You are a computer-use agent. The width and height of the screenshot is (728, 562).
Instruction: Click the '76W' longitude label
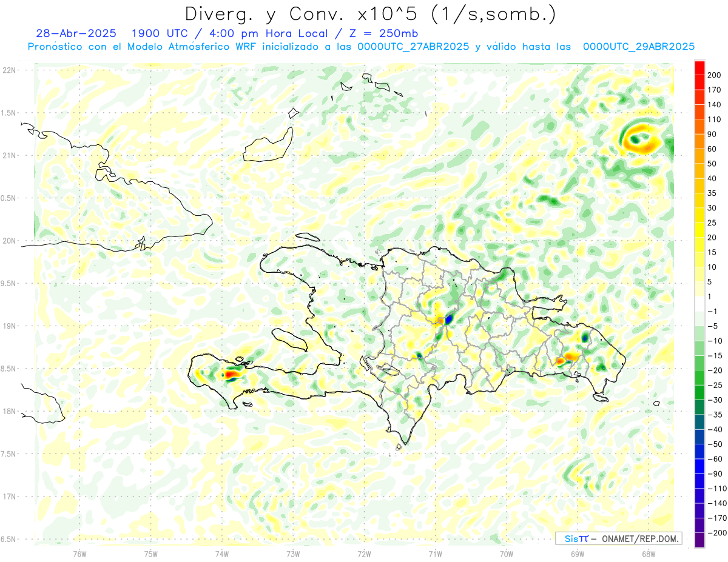click(79, 553)
